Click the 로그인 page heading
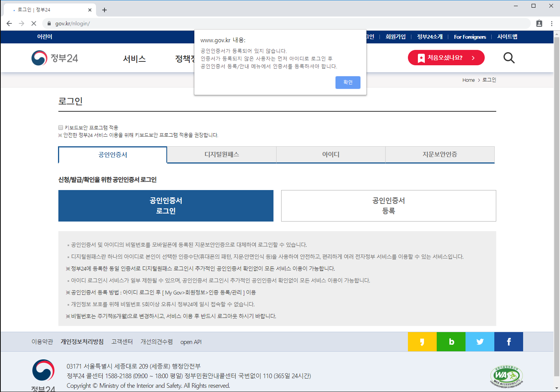The image size is (560, 392). tap(71, 101)
